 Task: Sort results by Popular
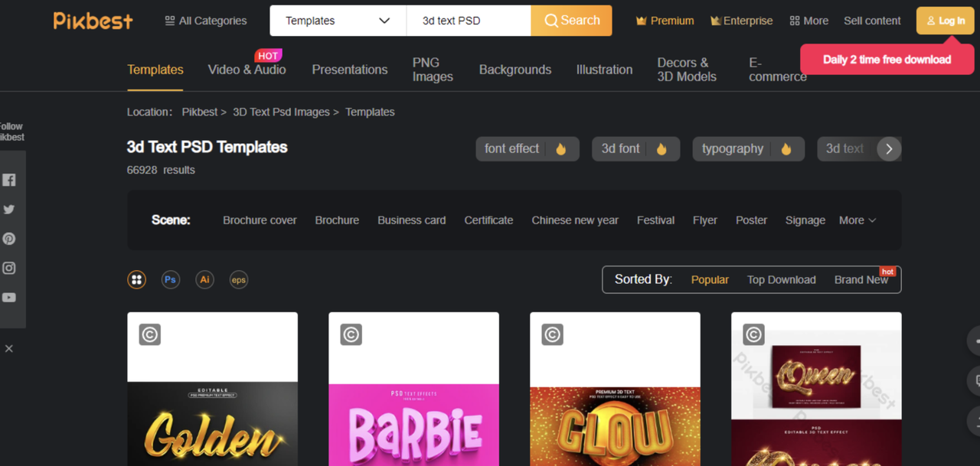click(x=710, y=280)
